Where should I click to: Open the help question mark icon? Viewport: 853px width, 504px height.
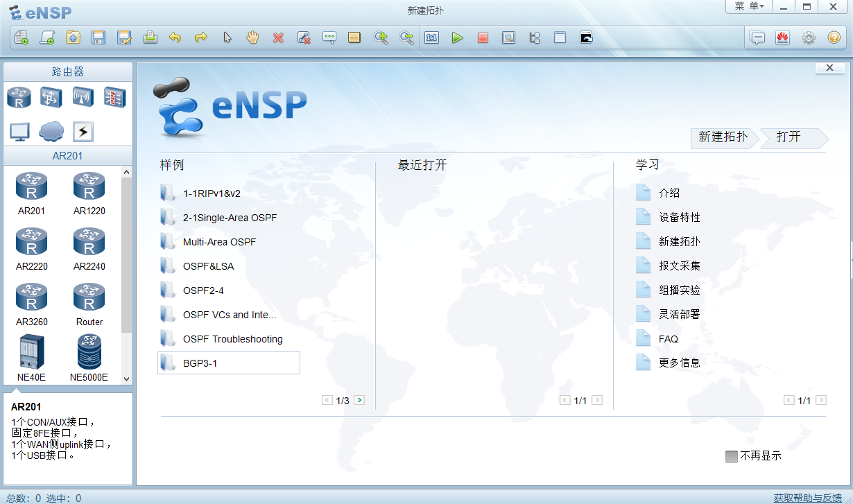[834, 37]
